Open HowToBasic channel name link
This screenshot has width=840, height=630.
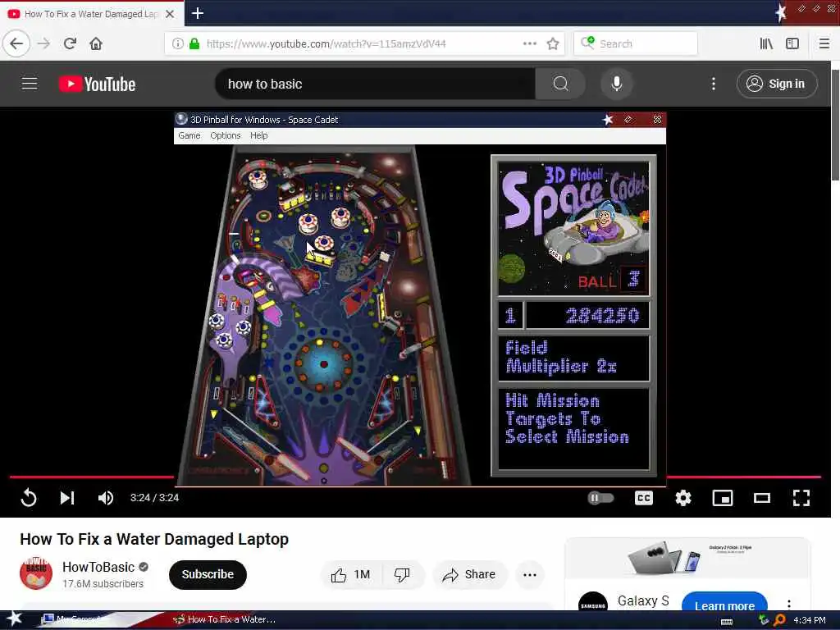coord(98,567)
